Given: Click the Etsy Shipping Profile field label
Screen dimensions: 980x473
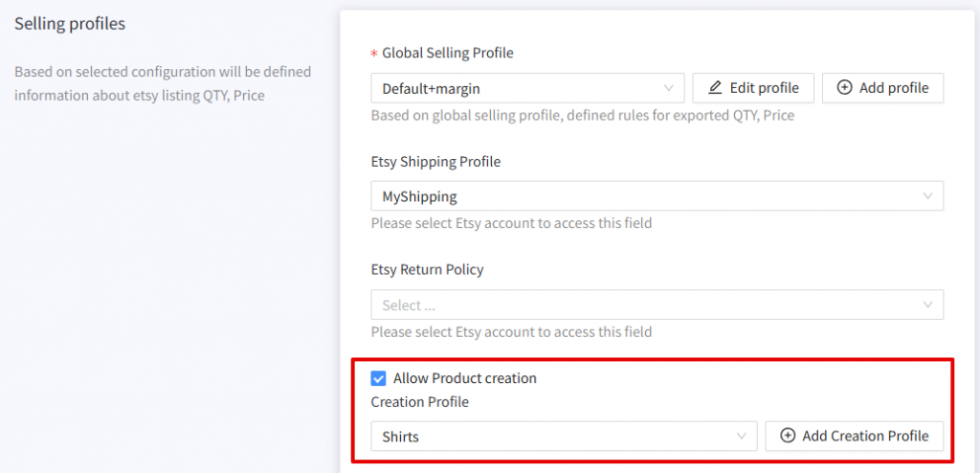Looking at the screenshot, I should click(435, 162).
